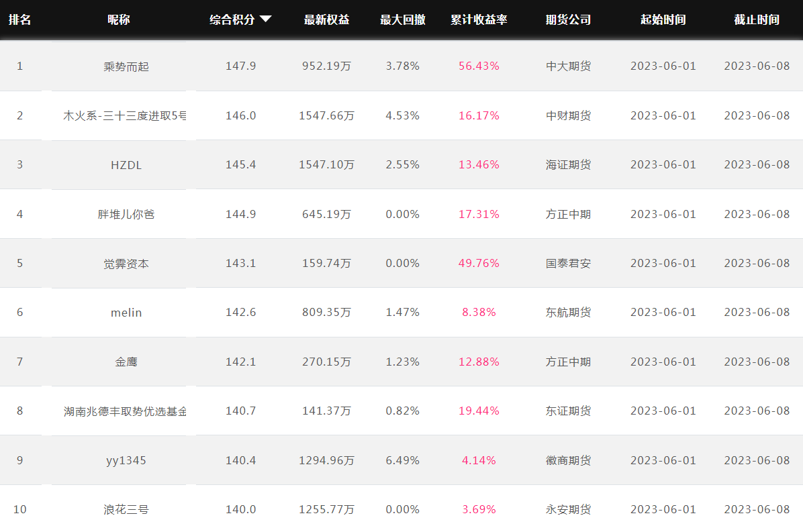
Task: Click return rate 56.43%
Action: click(479, 66)
